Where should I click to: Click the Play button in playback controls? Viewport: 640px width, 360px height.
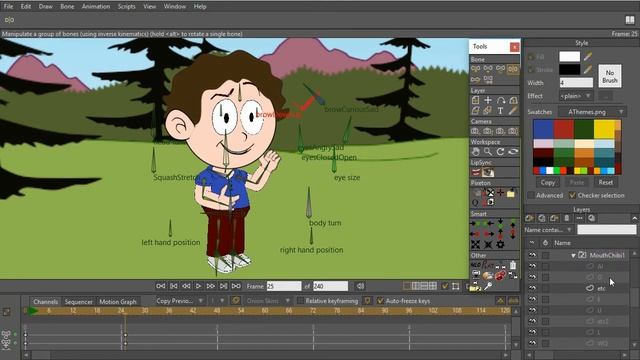pyautogui.click(x=198, y=286)
